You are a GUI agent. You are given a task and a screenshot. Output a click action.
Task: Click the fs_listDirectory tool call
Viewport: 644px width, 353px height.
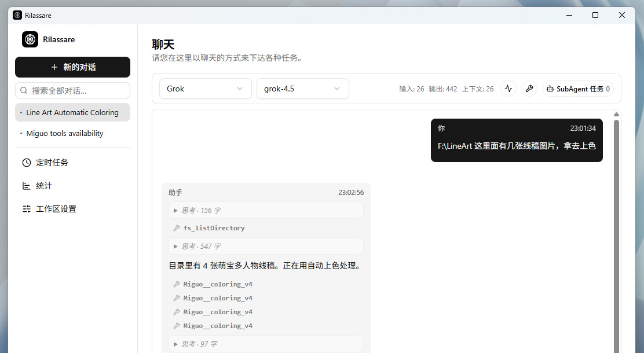(x=214, y=228)
